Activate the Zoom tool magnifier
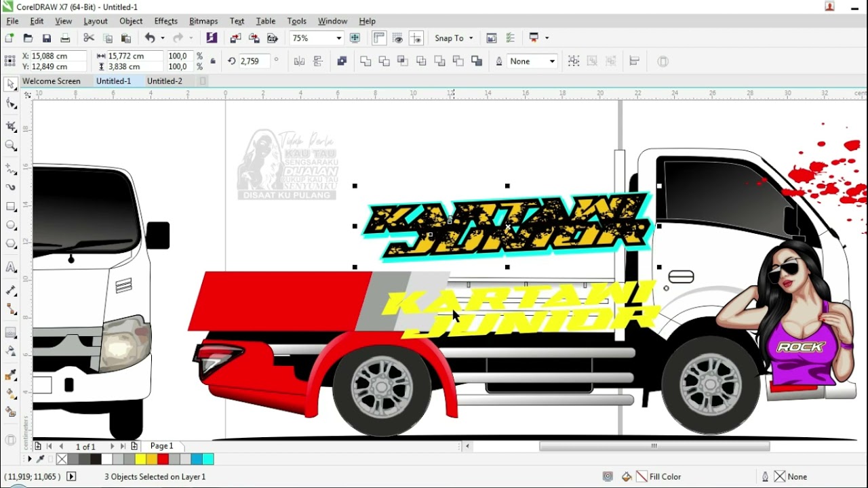 11,145
